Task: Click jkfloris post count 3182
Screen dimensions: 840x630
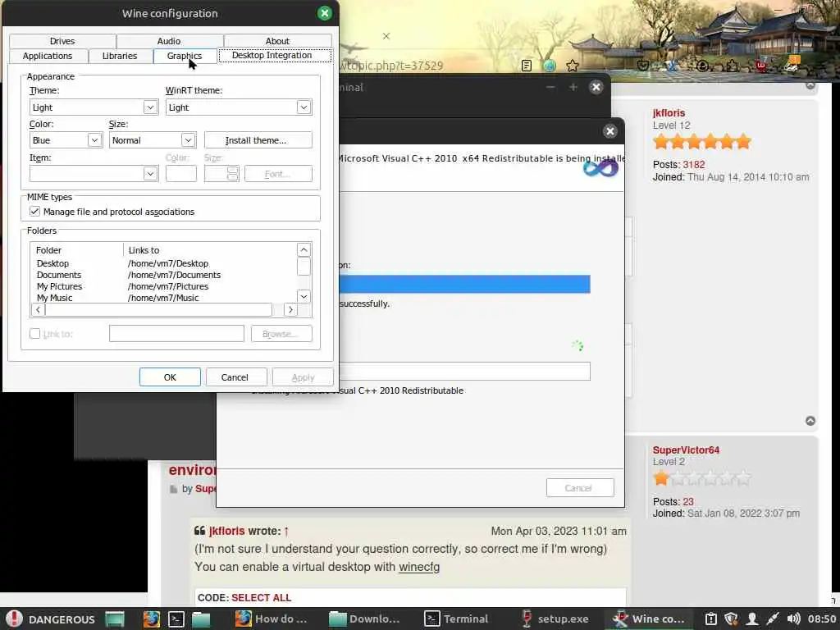Action: 694,164
